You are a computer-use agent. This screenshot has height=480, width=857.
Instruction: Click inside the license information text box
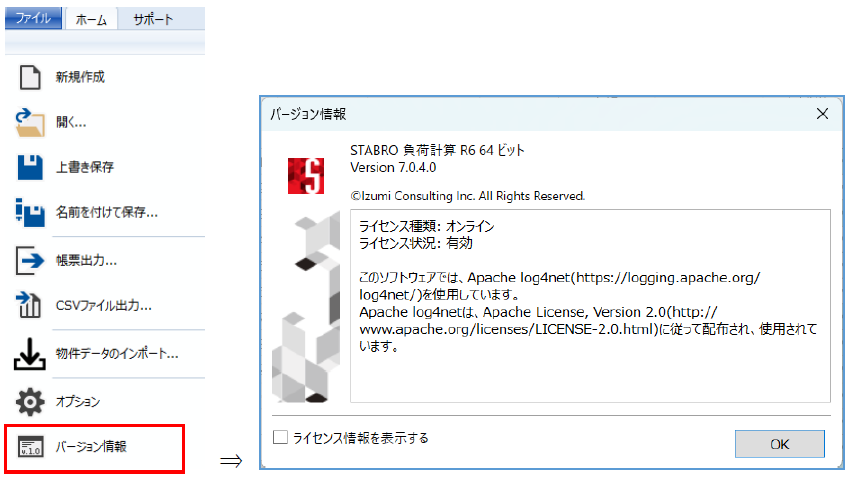(x=590, y=370)
